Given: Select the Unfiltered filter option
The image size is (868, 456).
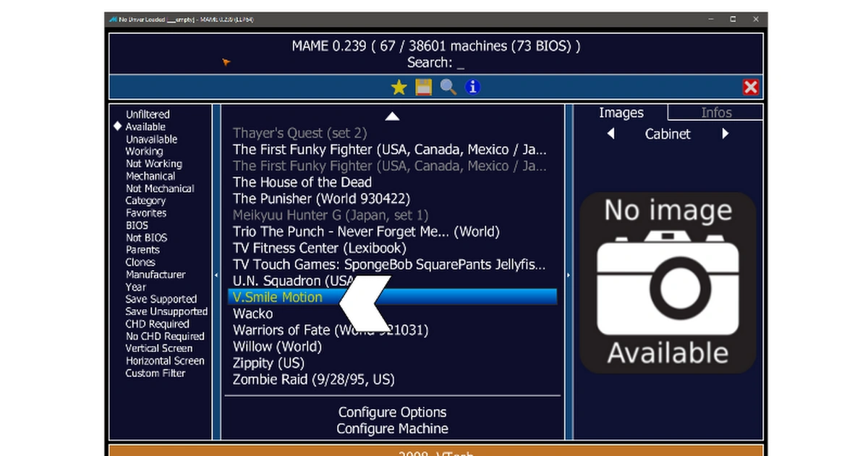Looking at the screenshot, I should (148, 114).
